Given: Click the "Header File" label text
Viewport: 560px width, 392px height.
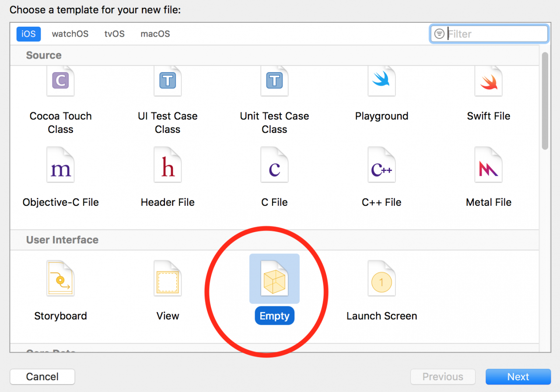Looking at the screenshot, I should [x=168, y=202].
